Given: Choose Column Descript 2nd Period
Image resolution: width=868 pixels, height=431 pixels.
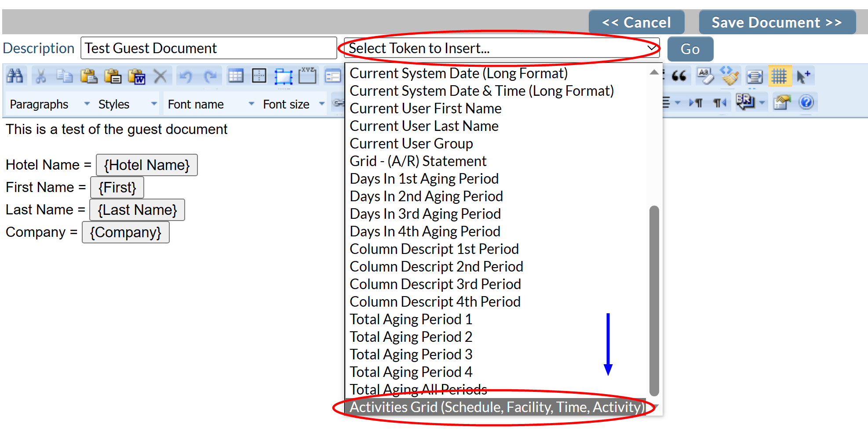Looking at the screenshot, I should pyautogui.click(x=496, y=267).
